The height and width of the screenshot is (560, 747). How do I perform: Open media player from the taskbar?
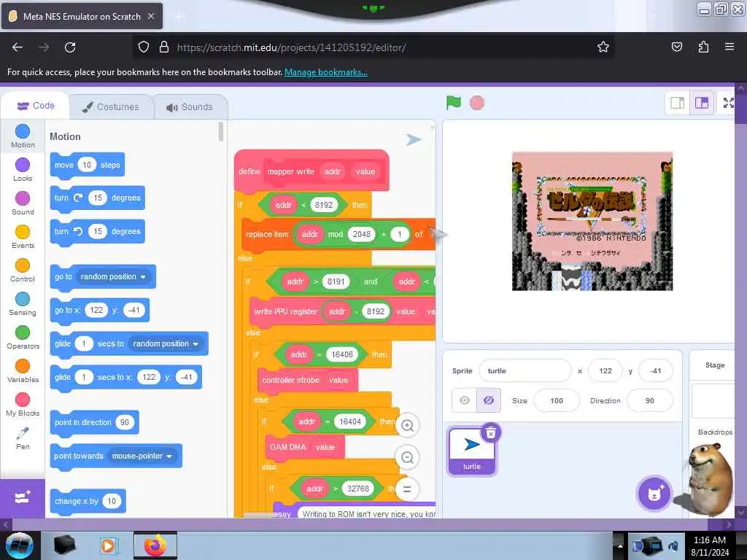point(109,545)
